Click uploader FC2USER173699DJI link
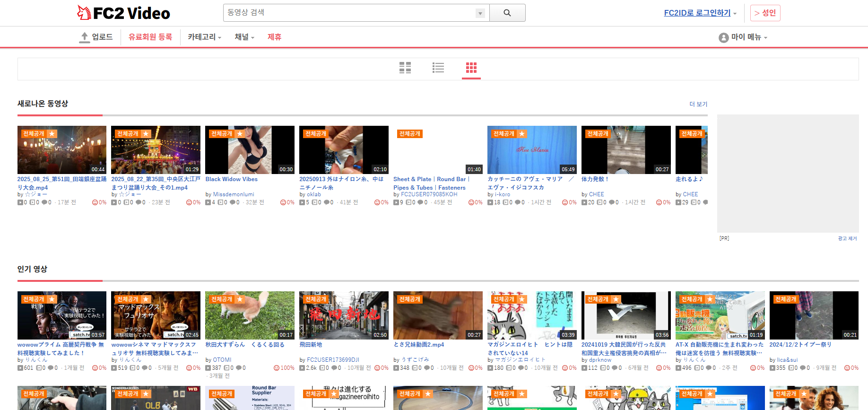The width and height of the screenshot is (868, 410). click(333, 360)
